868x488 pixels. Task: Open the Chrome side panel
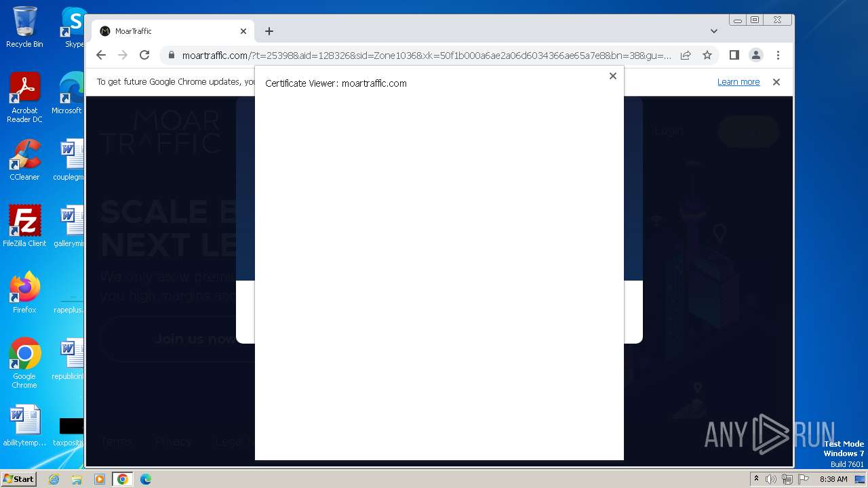pyautogui.click(x=734, y=55)
